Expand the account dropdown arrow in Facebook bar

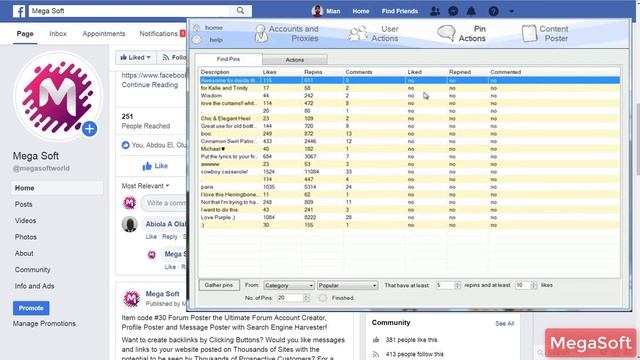[x=511, y=11]
